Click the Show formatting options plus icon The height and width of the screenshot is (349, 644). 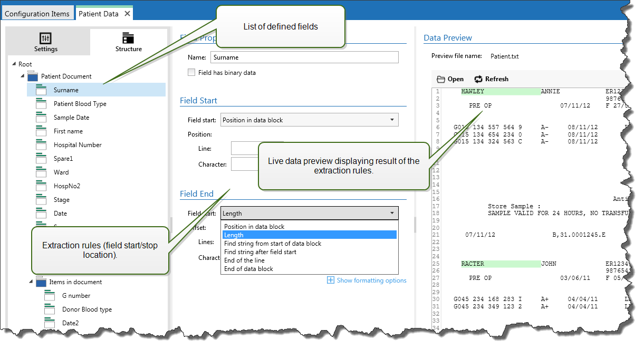click(x=331, y=280)
